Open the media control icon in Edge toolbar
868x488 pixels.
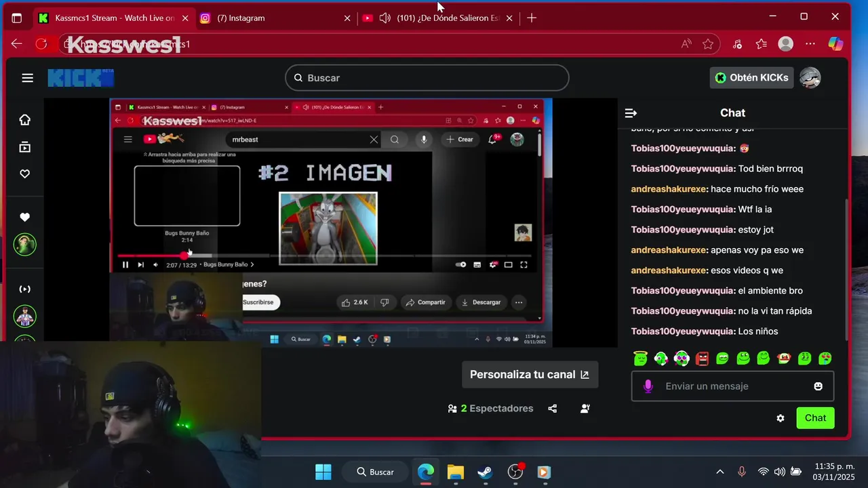click(x=737, y=44)
